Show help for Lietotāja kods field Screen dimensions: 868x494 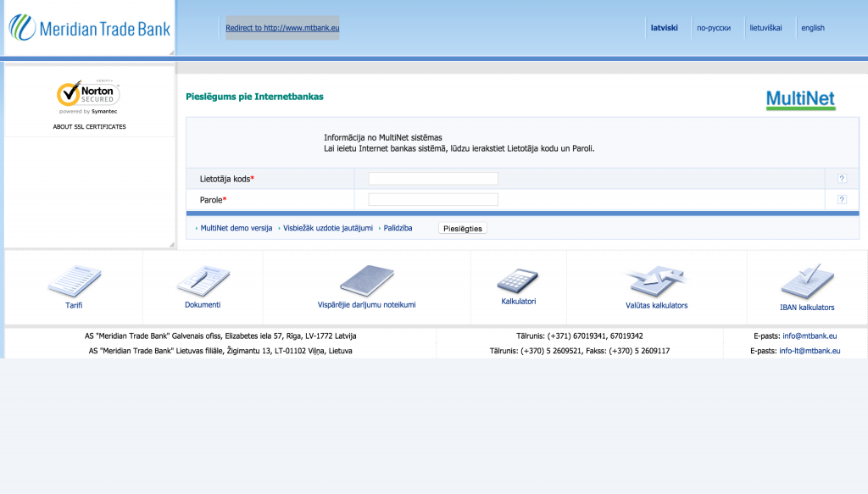click(842, 179)
